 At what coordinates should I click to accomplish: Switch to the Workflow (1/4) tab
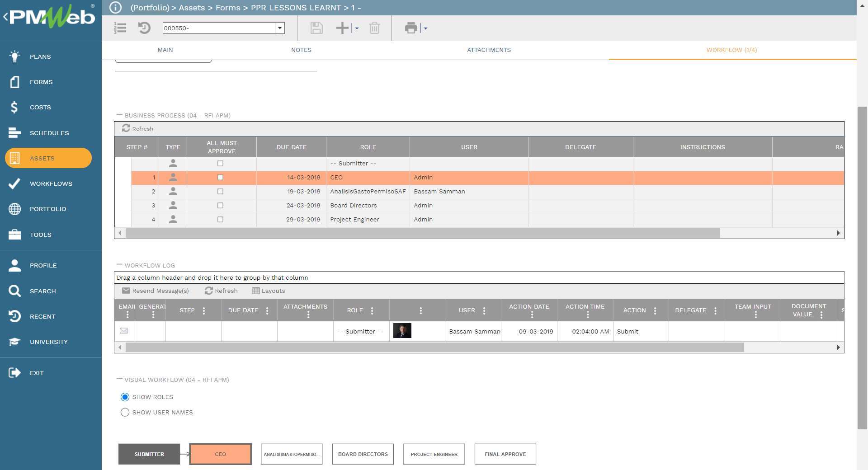tap(732, 50)
